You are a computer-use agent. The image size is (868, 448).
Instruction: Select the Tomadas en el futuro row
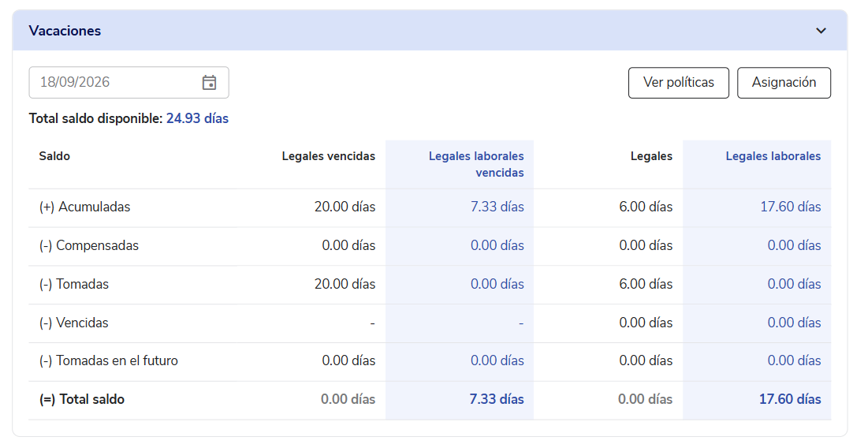pos(430,361)
